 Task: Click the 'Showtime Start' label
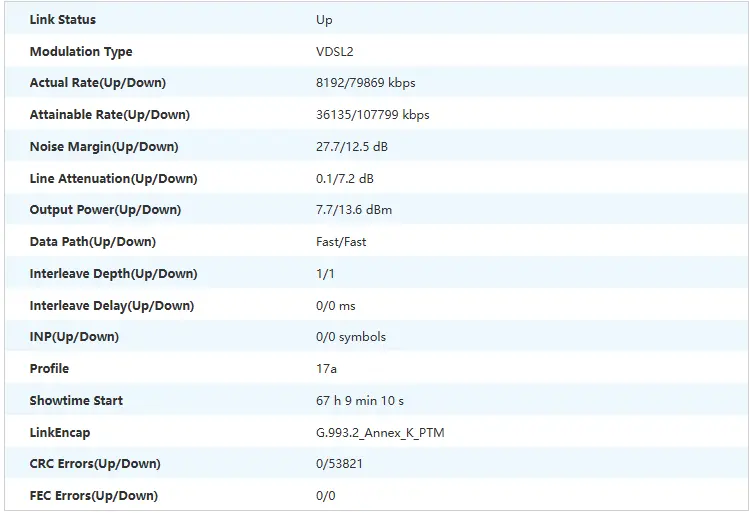pyautogui.click(x=76, y=401)
